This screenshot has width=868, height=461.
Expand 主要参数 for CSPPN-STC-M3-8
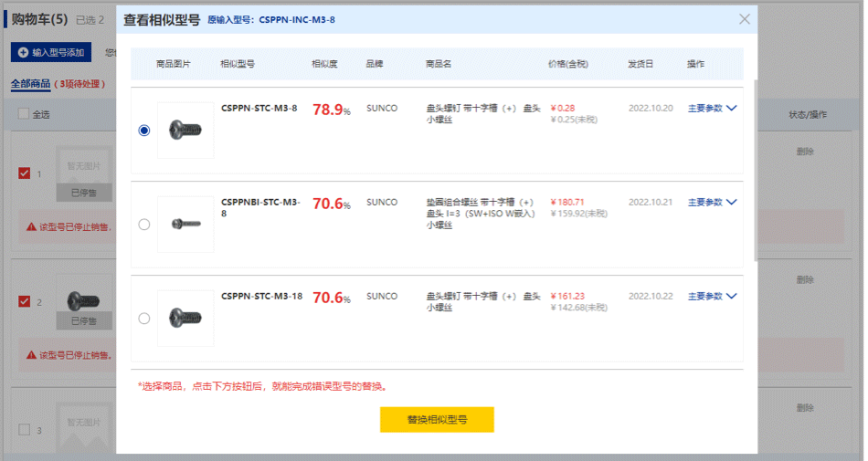(712, 108)
